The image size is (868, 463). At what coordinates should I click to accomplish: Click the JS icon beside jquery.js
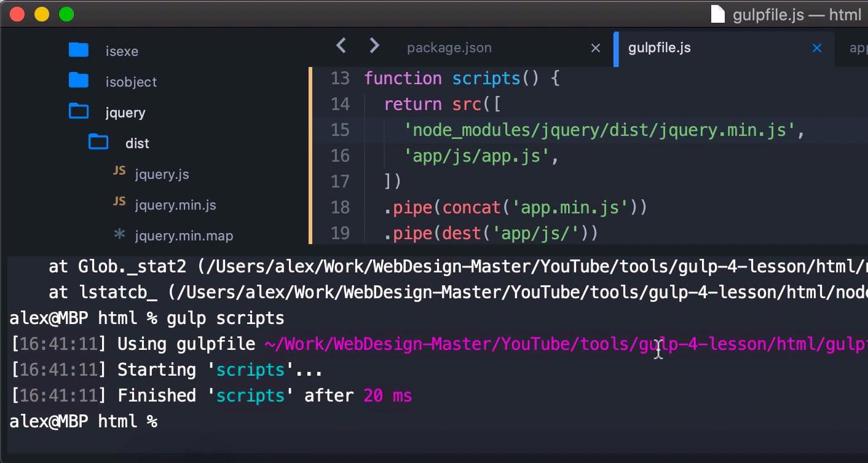(x=119, y=171)
